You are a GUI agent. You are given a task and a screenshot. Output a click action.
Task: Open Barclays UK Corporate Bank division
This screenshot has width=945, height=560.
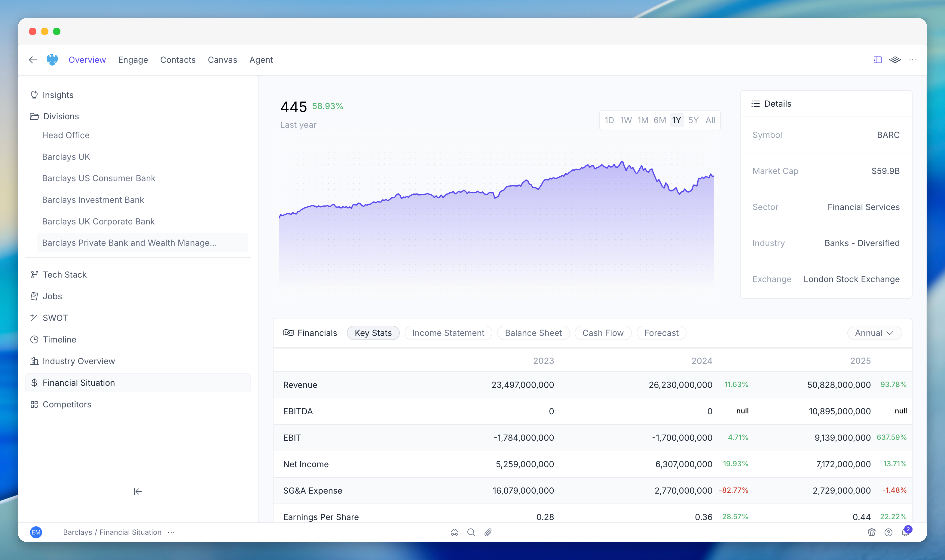[98, 221]
